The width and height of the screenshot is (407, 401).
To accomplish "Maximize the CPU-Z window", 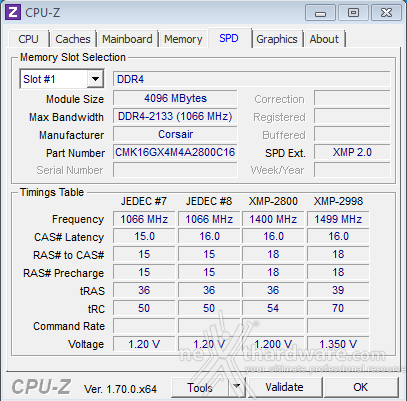I will click(x=353, y=13).
